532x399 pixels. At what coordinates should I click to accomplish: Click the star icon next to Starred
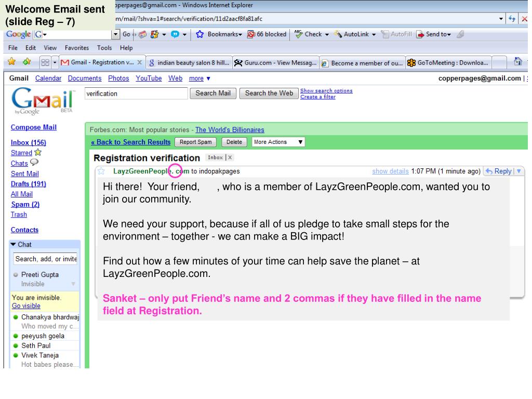(38, 152)
